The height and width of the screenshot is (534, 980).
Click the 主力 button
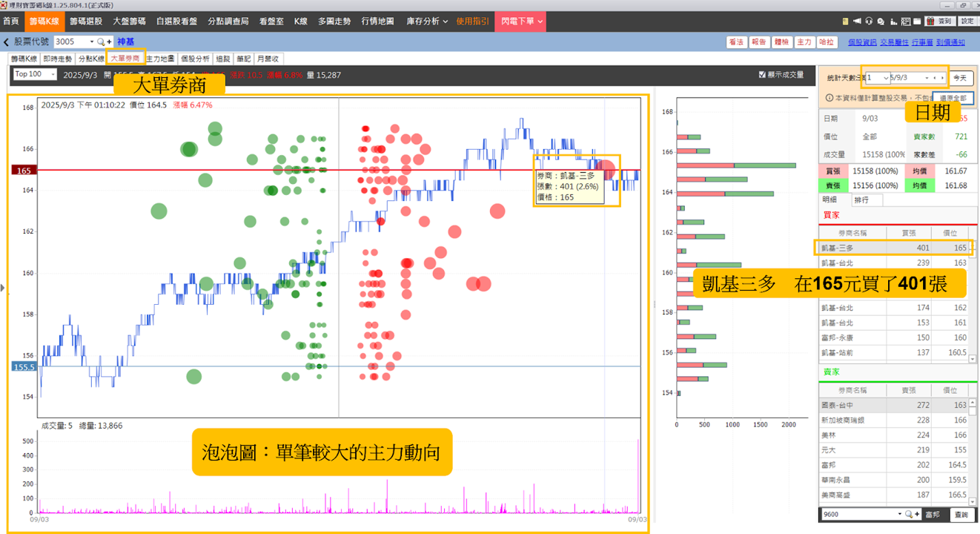tap(804, 42)
